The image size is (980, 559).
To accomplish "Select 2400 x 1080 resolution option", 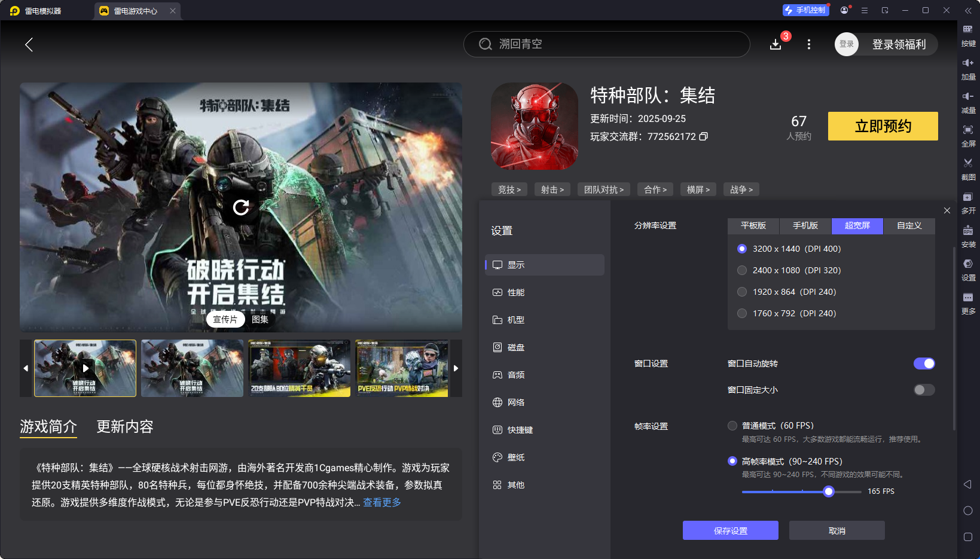I will 742,270.
